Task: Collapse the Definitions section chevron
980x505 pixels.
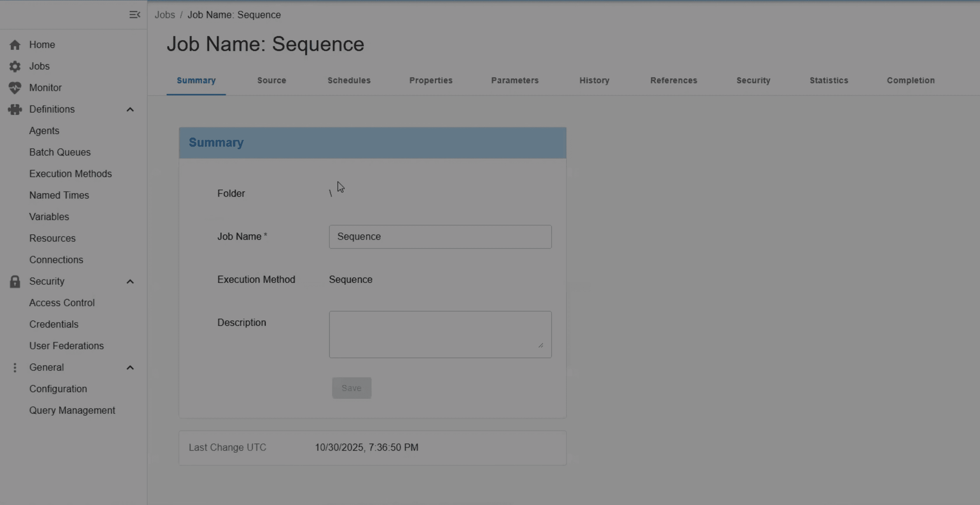Action: tap(130, 110)
